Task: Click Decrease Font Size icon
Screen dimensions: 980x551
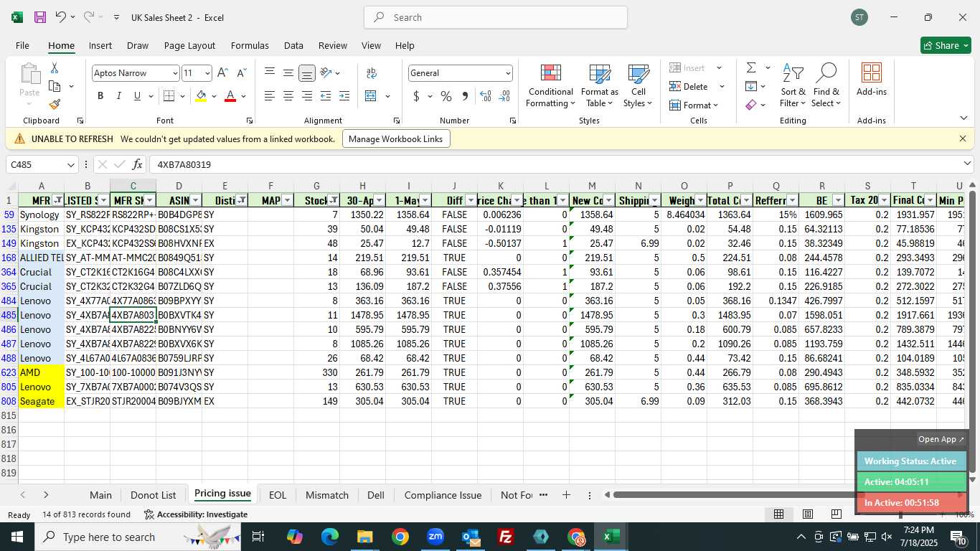Action: (241, 73)
